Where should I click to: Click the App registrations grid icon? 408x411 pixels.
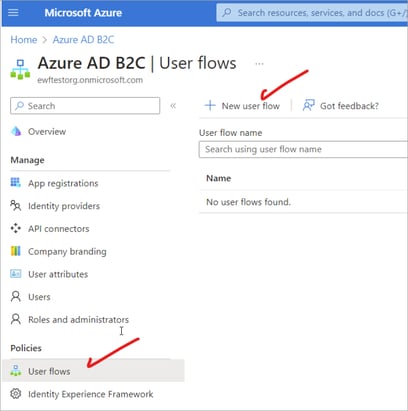tap(15, 182)
